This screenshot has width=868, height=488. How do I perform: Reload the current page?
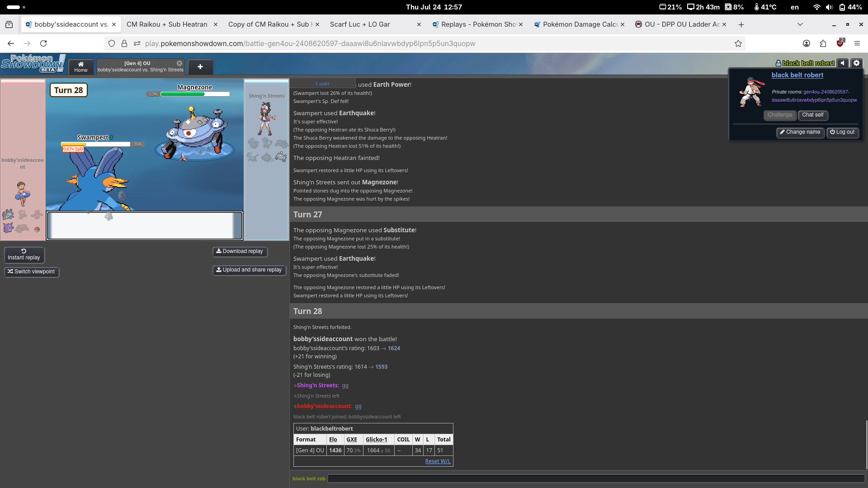(x=43, y=43)
